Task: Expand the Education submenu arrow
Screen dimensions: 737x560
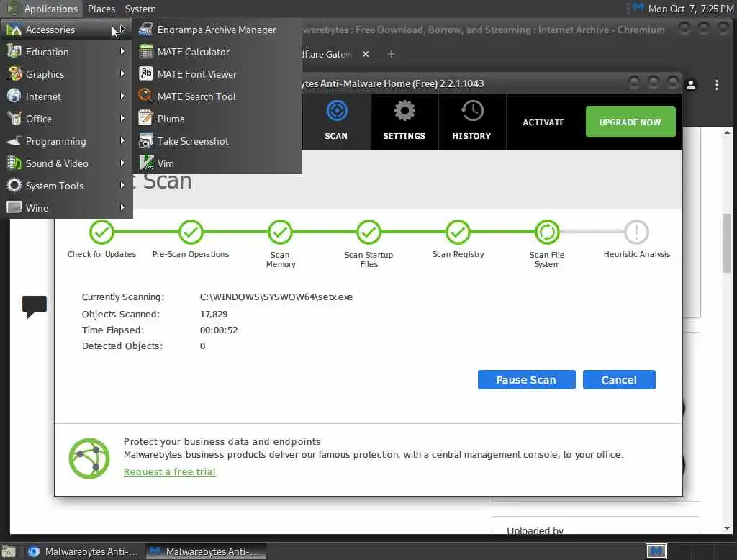Action: pyautogui.click(x=122, y=51)
